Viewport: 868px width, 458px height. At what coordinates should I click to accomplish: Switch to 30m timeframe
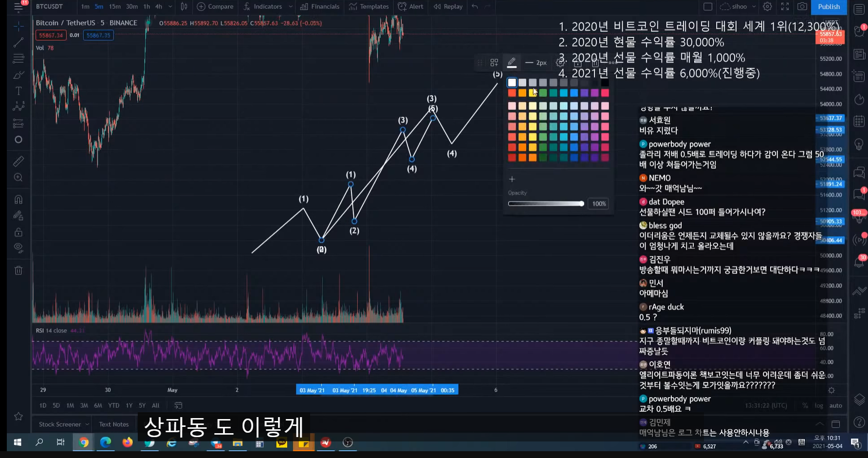[x=132, y=7]
